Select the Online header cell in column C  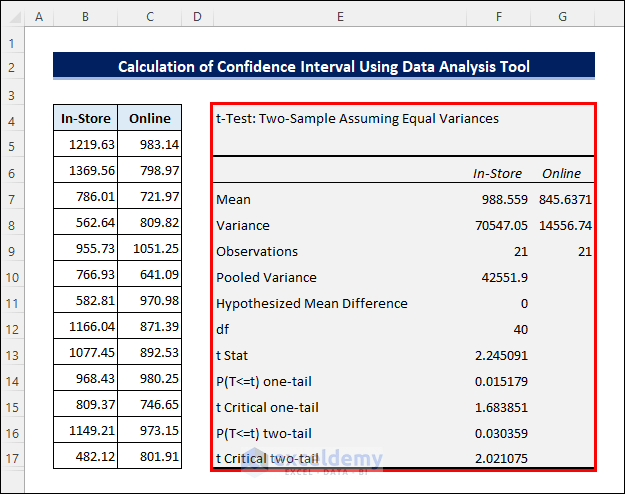click(x=150, y=119)
